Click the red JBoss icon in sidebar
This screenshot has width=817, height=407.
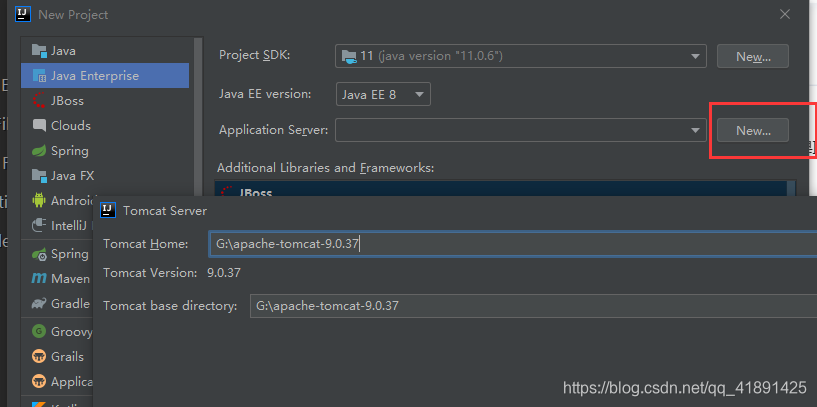(40, 100)
